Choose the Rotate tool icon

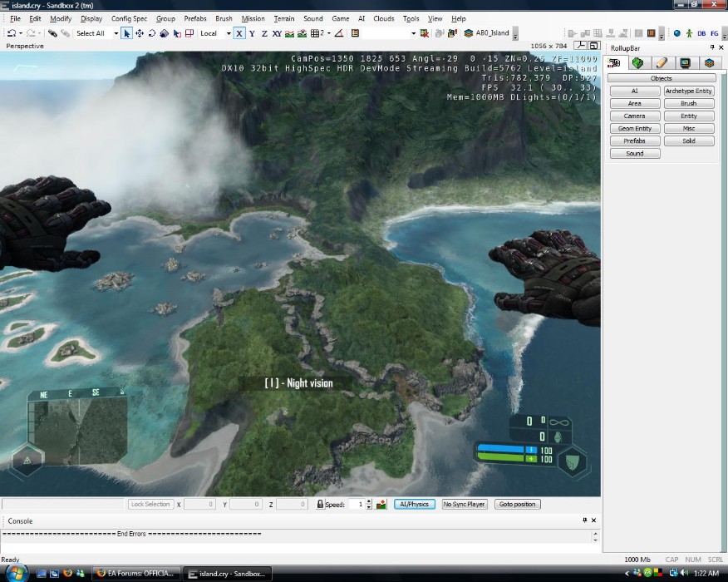152,33
